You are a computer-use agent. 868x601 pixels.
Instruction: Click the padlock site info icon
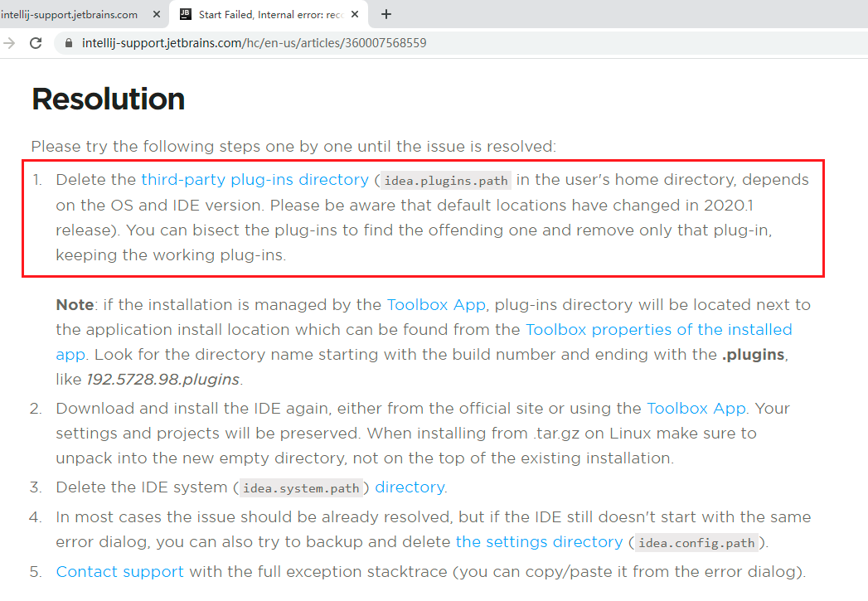coord(69,43)
